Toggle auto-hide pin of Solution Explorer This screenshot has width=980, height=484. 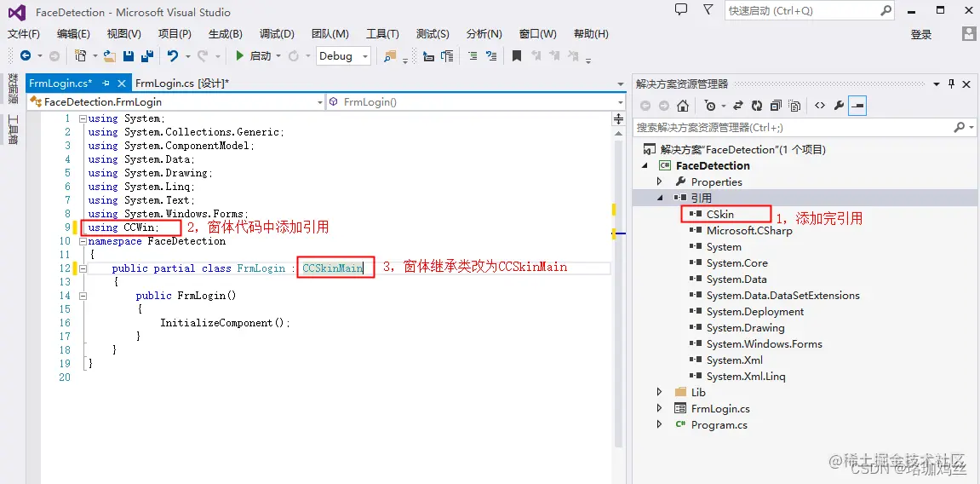(x=952, y=84)
